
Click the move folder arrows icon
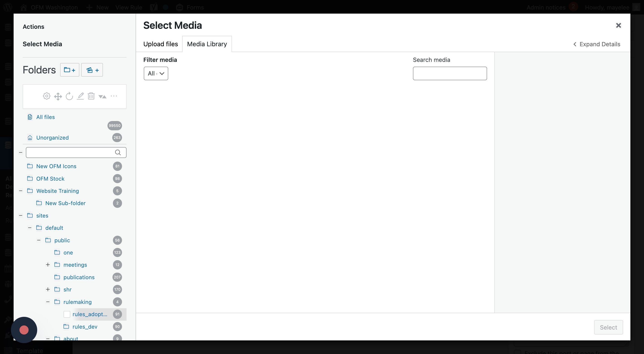click(58, 96)
